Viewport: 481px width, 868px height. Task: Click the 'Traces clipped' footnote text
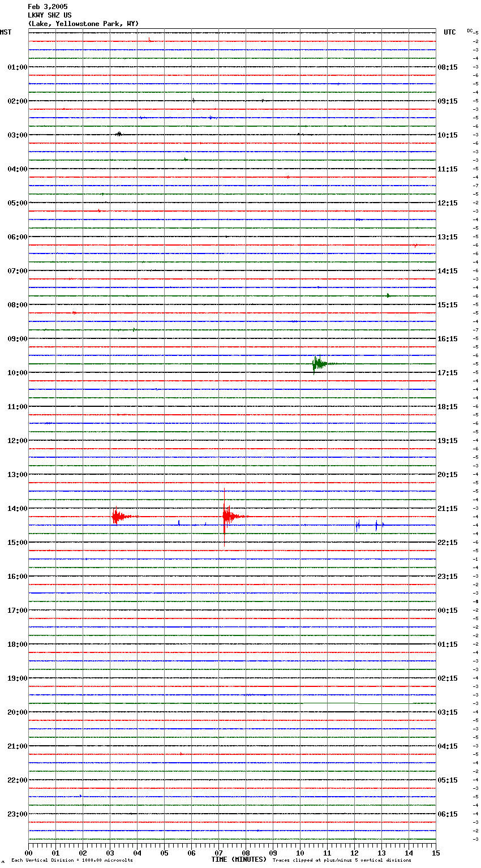click(342, 860)
